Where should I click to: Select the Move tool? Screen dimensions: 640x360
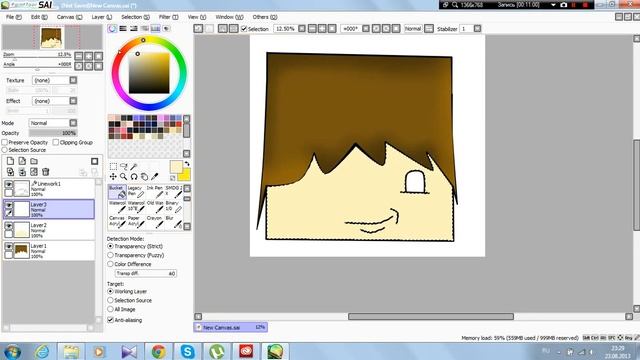[x=113, y=177]
